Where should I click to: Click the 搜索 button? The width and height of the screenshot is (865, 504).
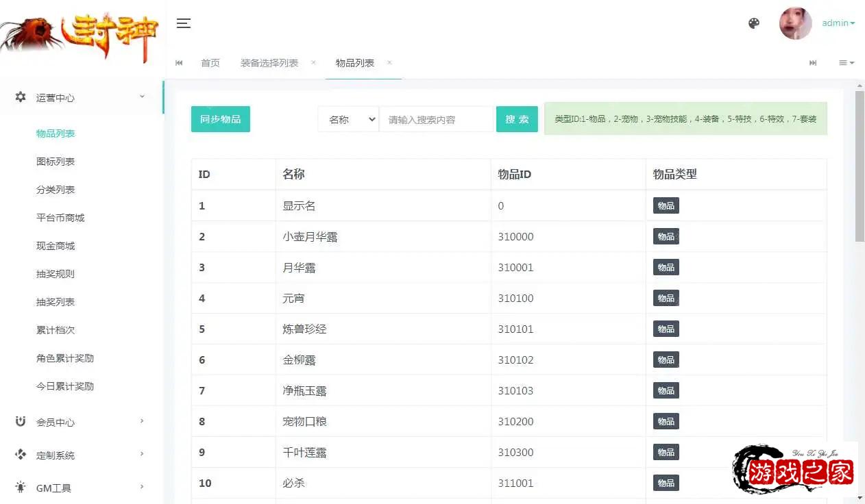pyautogui.click(x=517, y=119)
